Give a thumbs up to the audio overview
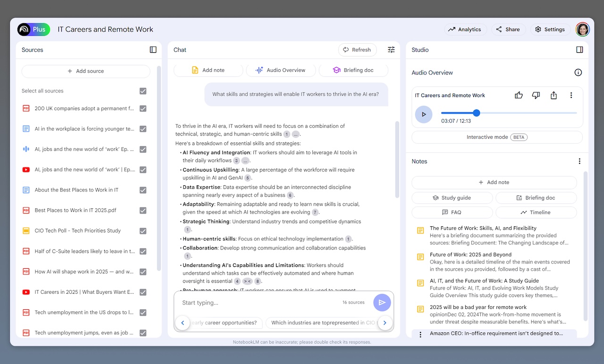 [518, 95]
